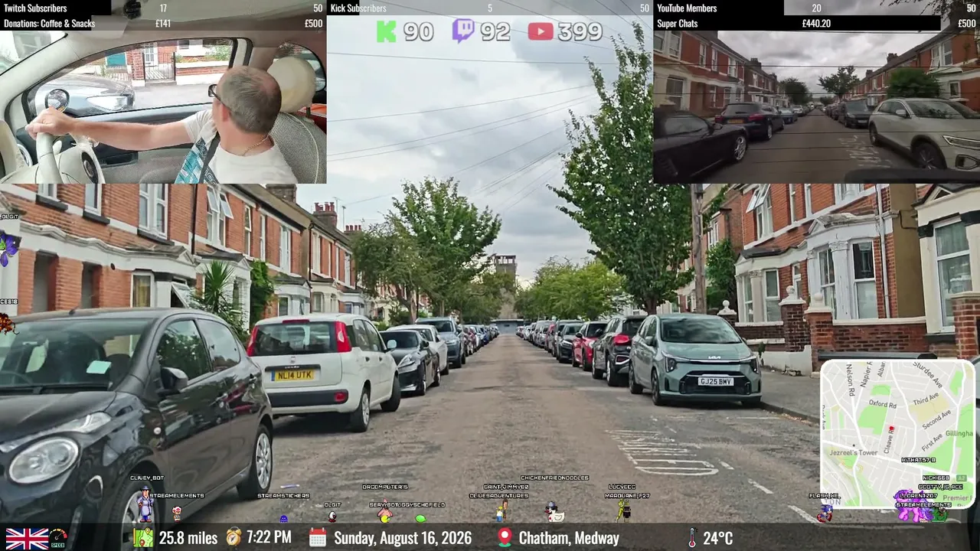Click the mushroom avatar under StreamElements

click(177, 514)
